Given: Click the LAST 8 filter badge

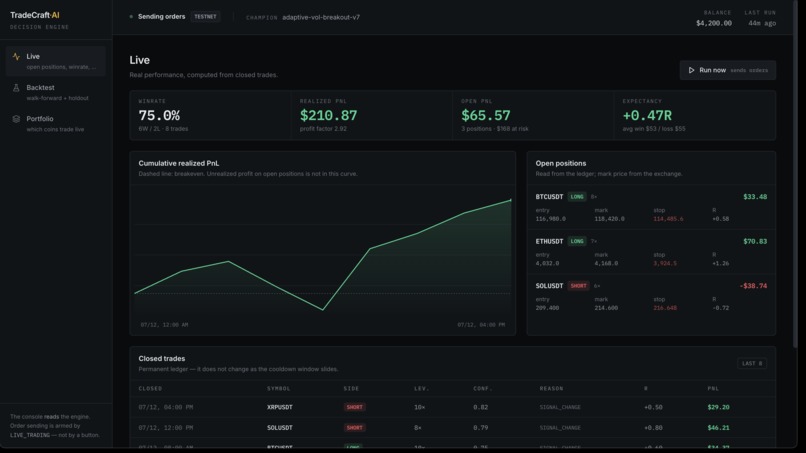Looking at the screenshot, I should (752, 363).
